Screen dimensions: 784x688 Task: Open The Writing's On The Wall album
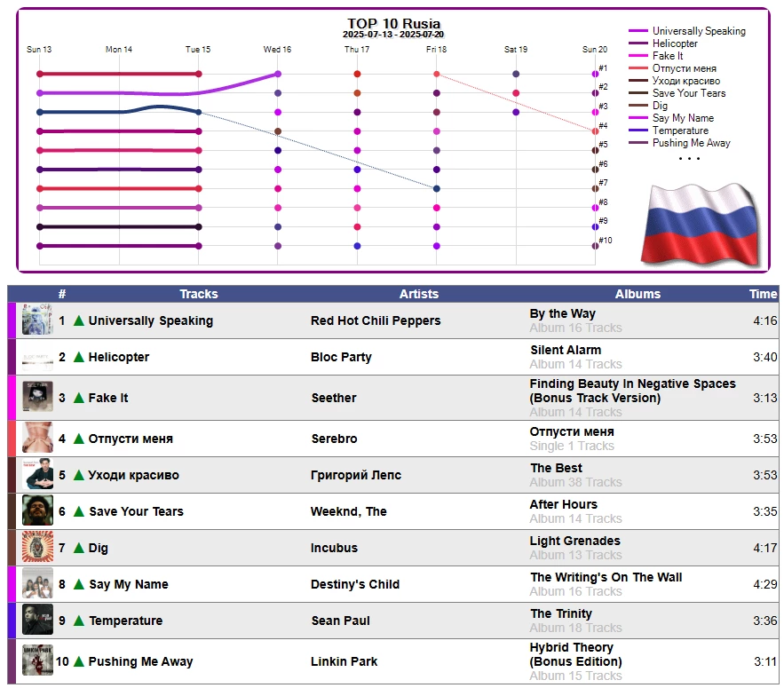click(x=606, y=577)
